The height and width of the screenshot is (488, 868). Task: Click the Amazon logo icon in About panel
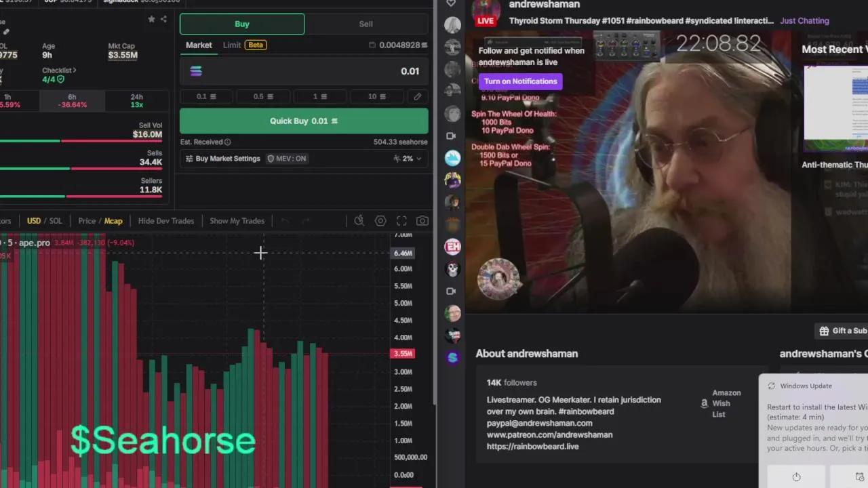tap(704, 403)
